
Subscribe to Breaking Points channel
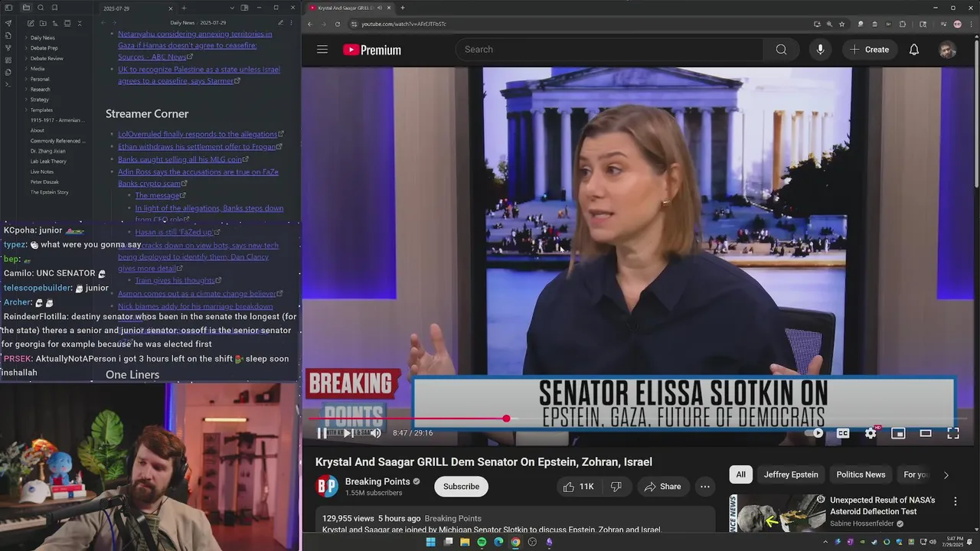(x=461, y=487)
